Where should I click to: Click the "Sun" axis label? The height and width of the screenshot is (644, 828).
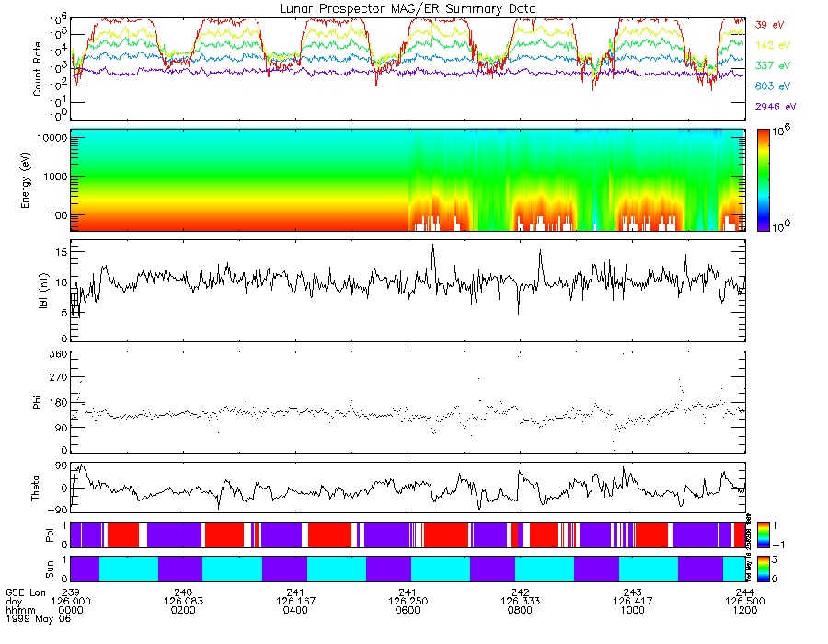[50, 569]
